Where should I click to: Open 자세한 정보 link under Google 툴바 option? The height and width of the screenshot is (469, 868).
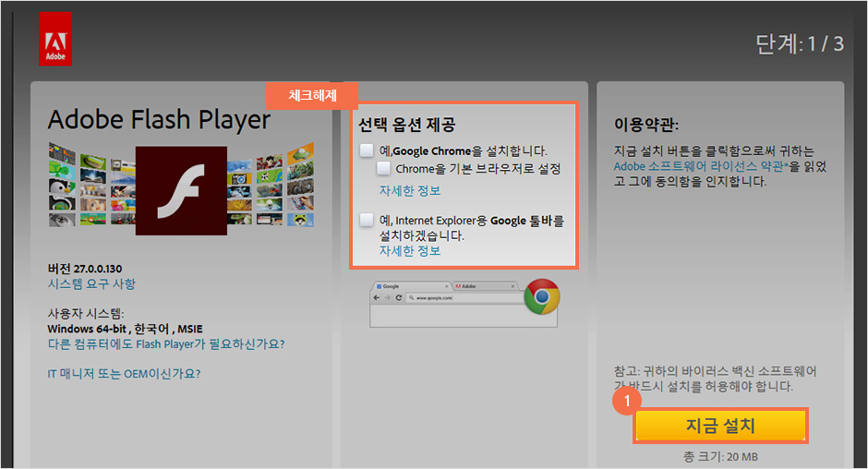(x=410, y=251)
